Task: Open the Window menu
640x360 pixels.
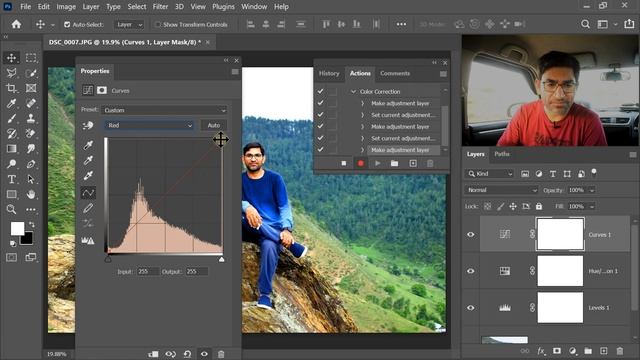Action: click(254, 7)
